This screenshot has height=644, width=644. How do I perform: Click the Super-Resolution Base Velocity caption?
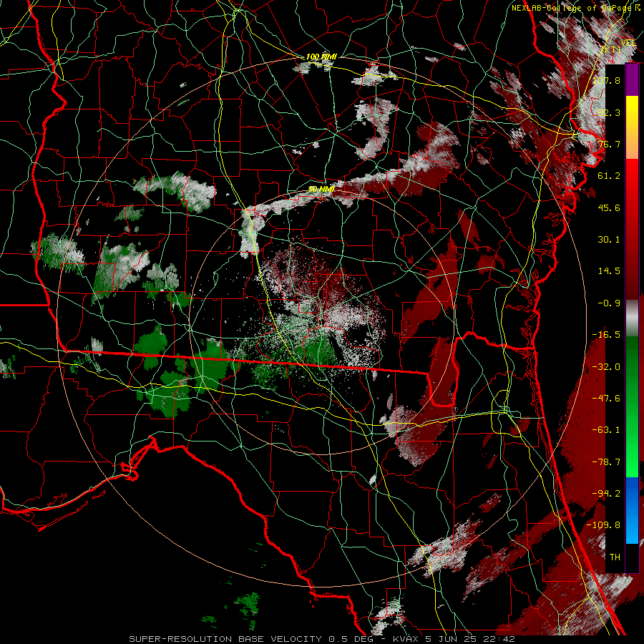pos(321,639)
